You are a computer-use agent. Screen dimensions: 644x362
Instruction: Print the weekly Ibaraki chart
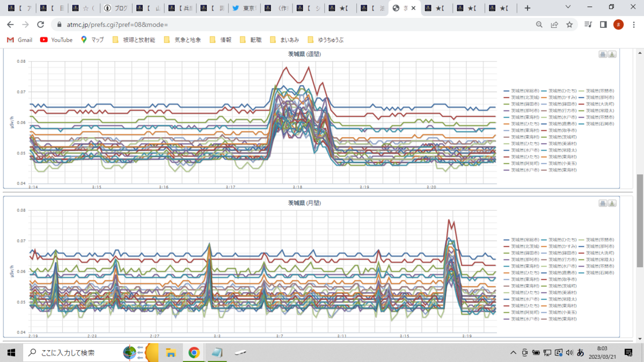click(x=603, y=54)
